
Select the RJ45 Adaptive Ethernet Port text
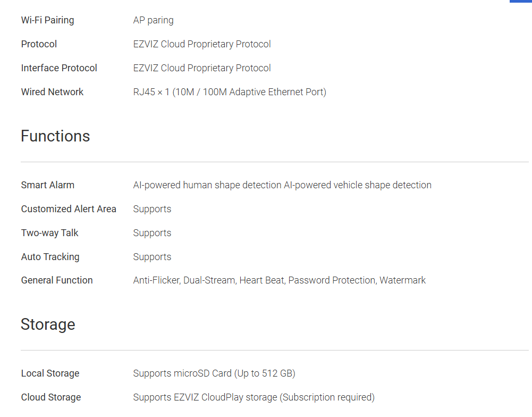pyautogui.click(x=230, y=92)
